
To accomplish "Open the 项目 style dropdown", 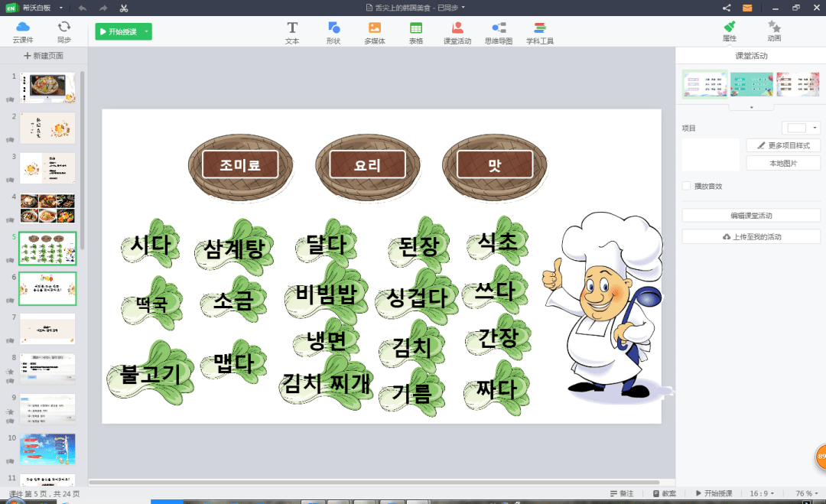I will point(802,128).
